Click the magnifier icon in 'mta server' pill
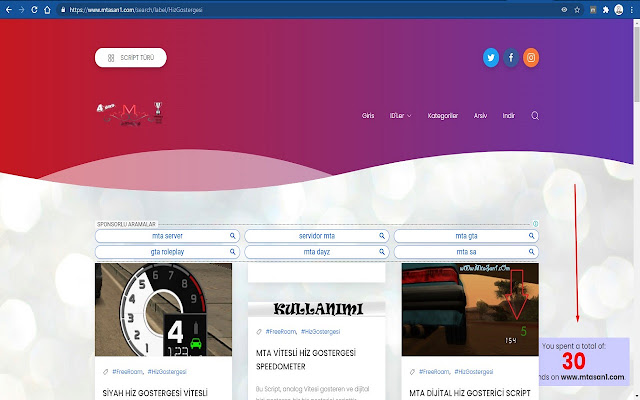 pos(232,236)
